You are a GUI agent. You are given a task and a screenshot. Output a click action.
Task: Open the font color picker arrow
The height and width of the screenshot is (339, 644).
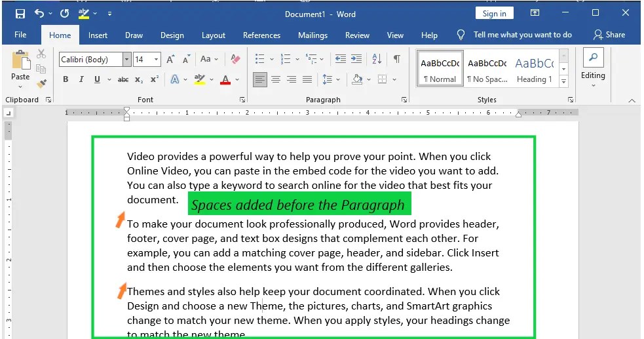coord(237,80)
